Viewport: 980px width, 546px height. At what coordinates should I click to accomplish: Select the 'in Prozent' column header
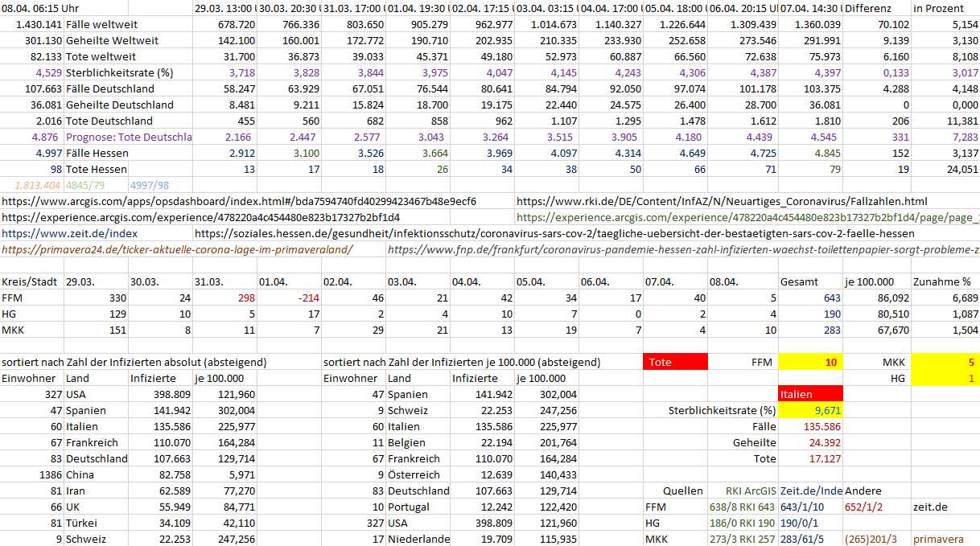tap(938, 8)
